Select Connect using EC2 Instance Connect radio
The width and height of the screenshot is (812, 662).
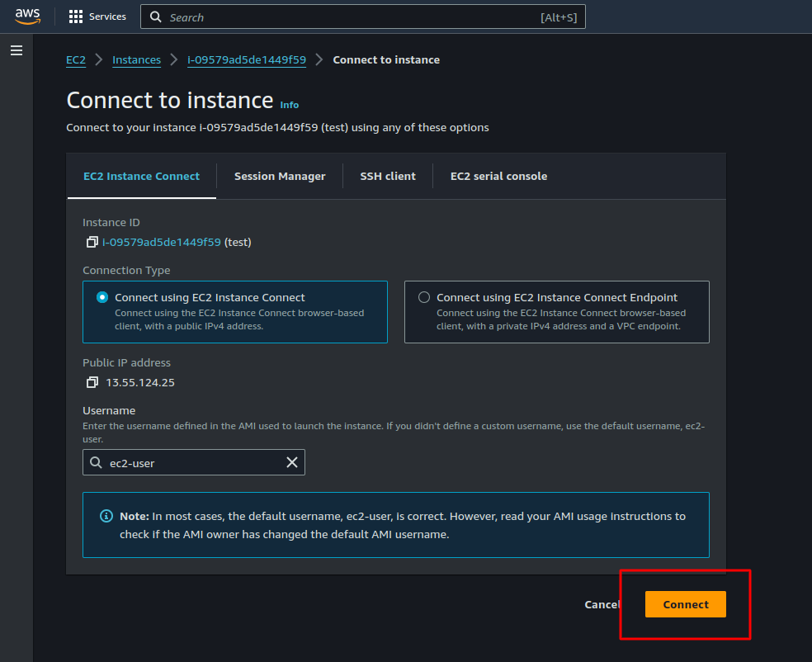coord(102,298)
